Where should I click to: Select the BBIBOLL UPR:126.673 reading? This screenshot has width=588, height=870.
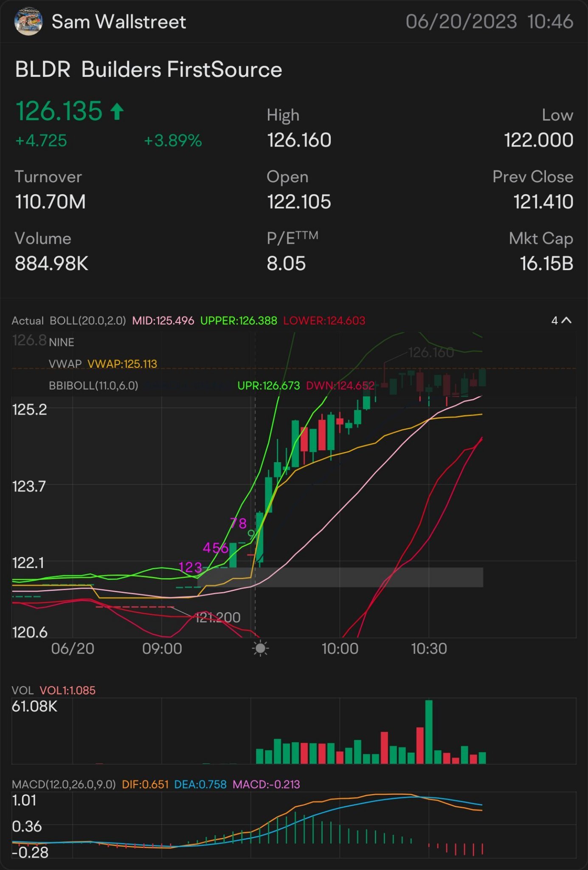tap(269, 386)
